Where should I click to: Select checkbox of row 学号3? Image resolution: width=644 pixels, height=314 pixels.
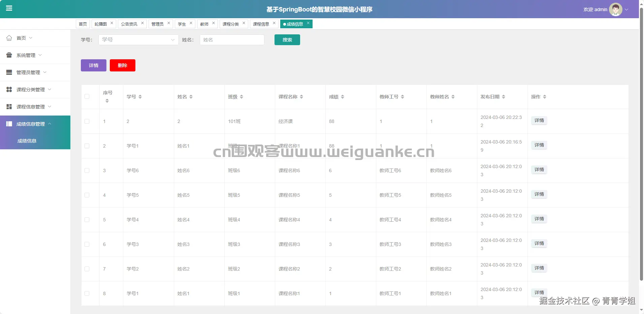tap(87, 244)
